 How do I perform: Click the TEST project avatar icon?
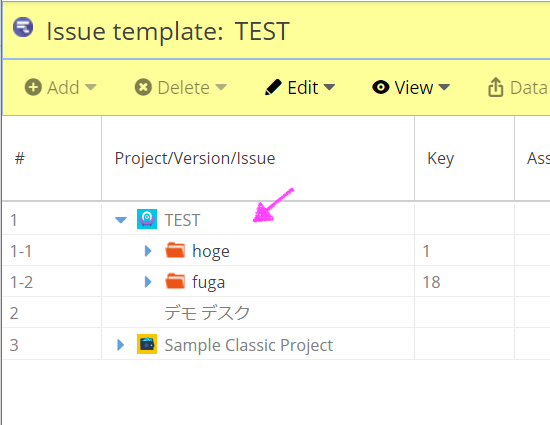[x=147, y=219]
